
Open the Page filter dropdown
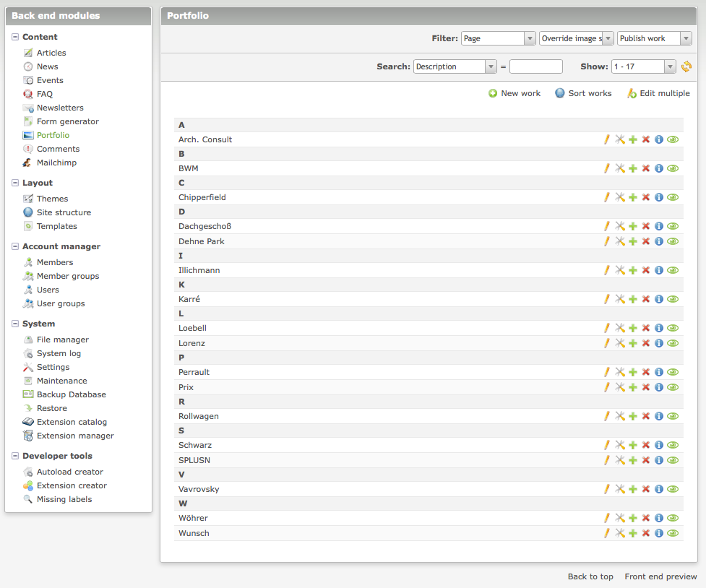click(x=498, y=38)
